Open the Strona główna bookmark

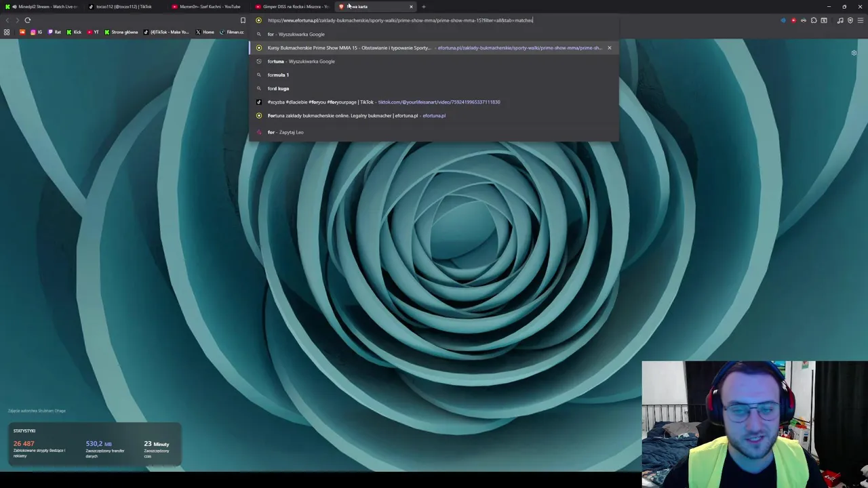coord(121,32)
